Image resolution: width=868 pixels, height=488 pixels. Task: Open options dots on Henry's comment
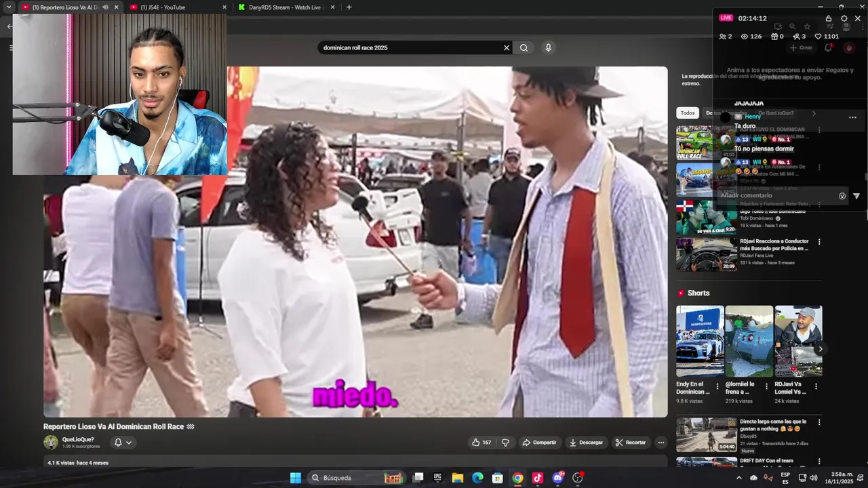point(852,117)
